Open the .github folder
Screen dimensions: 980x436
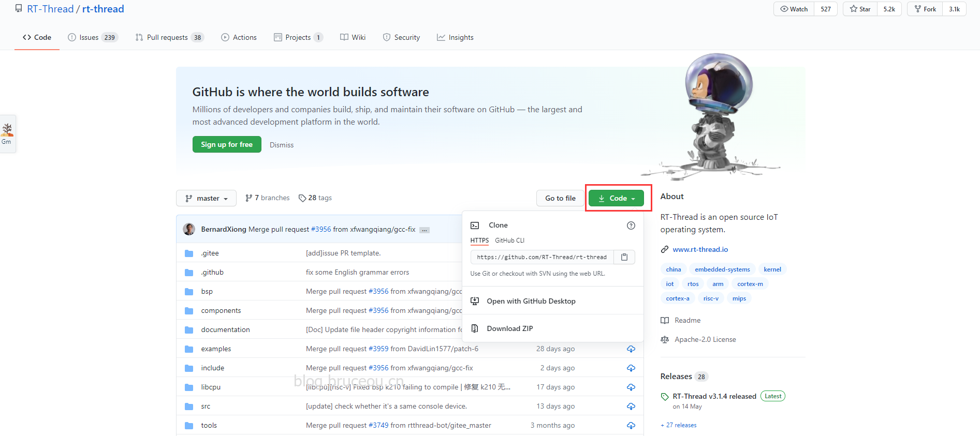[212, 273]
